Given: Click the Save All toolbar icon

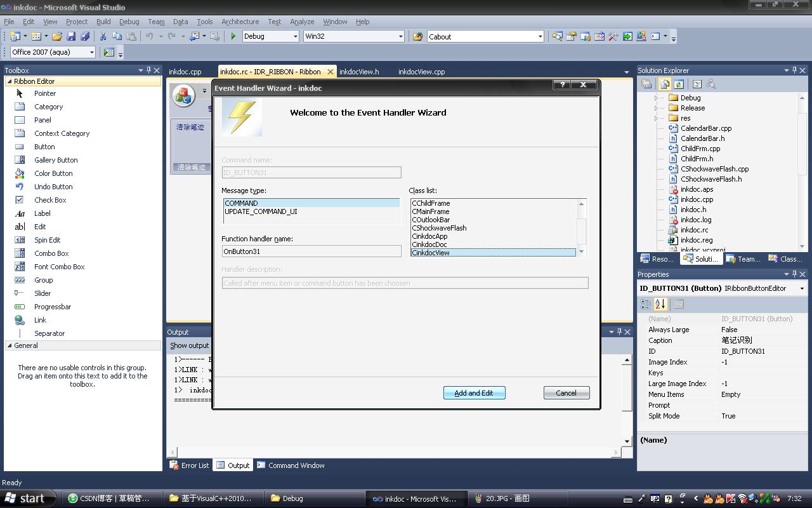Looking at the screenshot, I should [84, 36].
